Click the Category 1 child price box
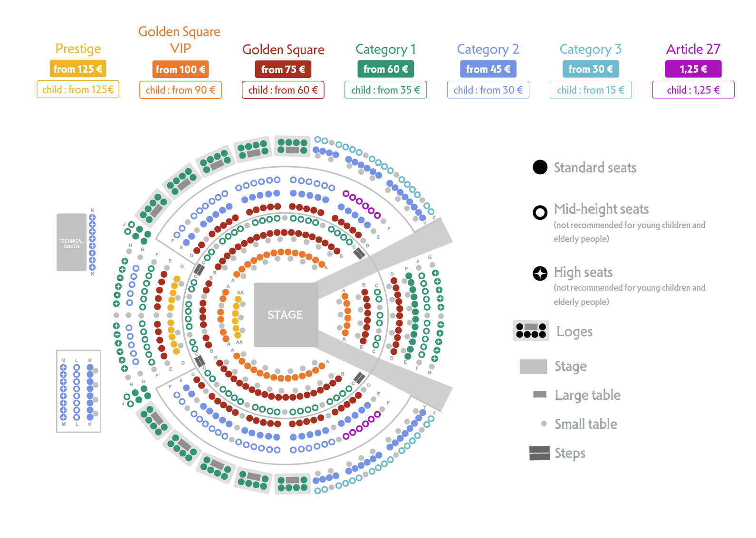Image resolution: width=756 pixels, height=538 pixels. tap(385, 90)
